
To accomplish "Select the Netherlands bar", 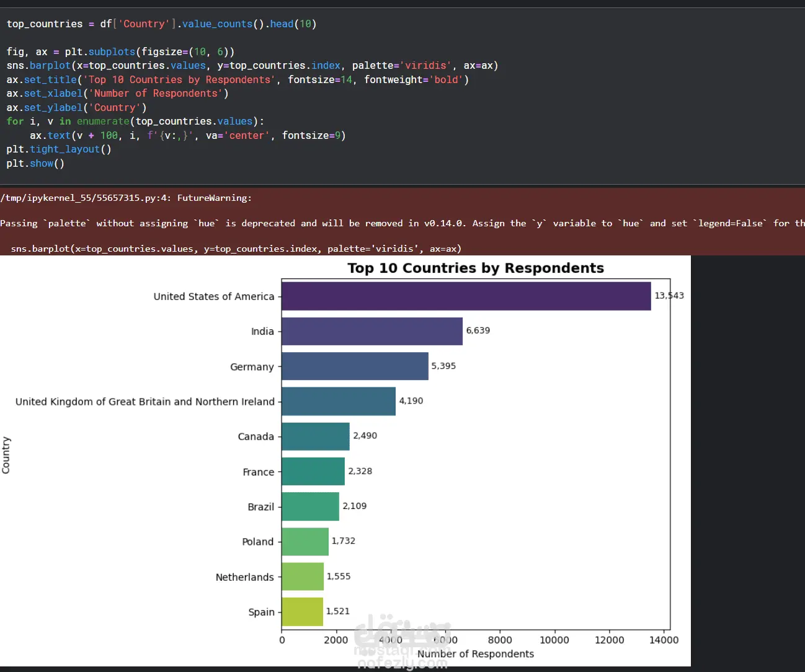I will [303, 577].
